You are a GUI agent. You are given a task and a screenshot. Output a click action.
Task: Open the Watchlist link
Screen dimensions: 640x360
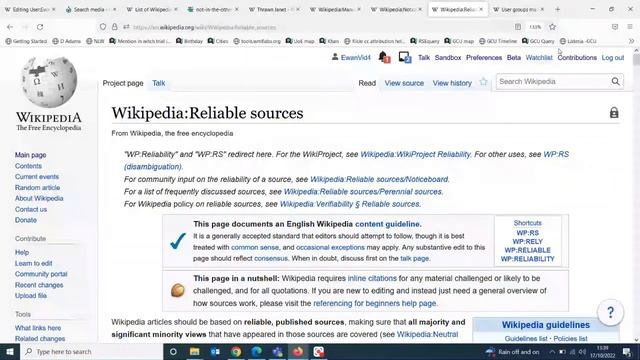pos(539,58)
